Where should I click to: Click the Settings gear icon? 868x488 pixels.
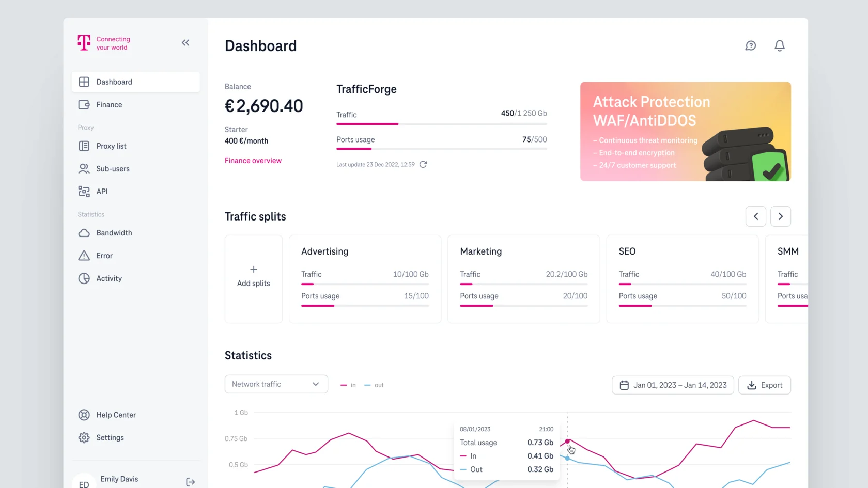coord(84,437)
